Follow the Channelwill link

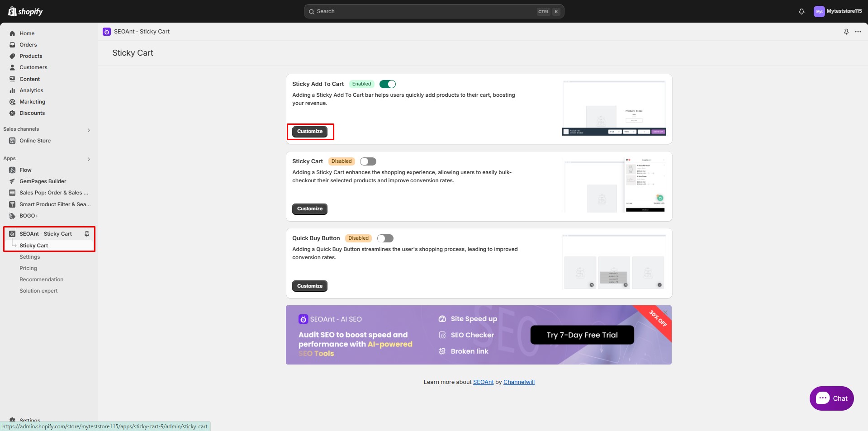[x=519, y=382]
